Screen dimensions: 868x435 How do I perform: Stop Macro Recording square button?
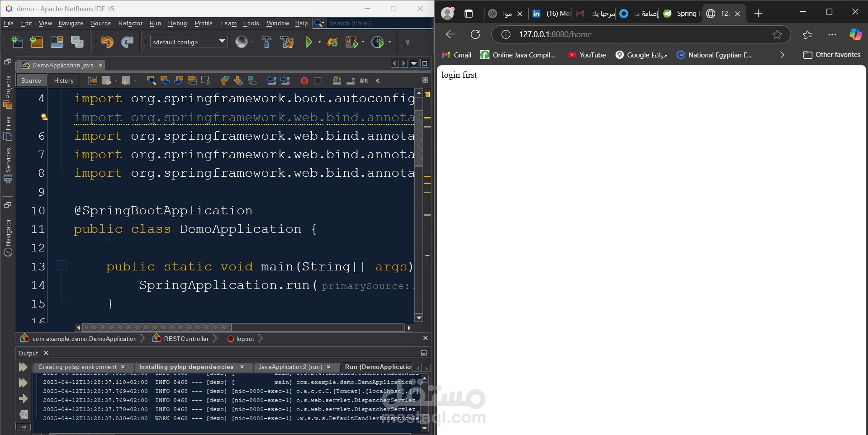[x=318, y=80]
